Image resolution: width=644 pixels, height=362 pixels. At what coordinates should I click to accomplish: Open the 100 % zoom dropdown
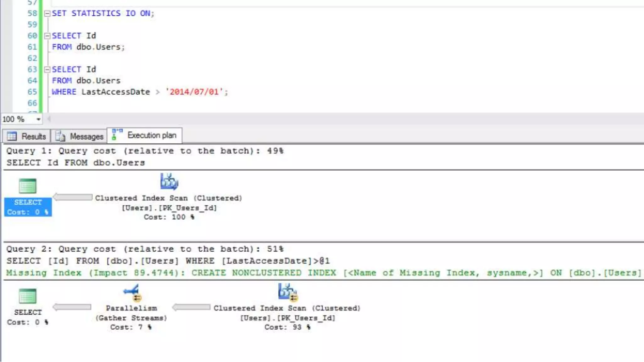point(38,119)
